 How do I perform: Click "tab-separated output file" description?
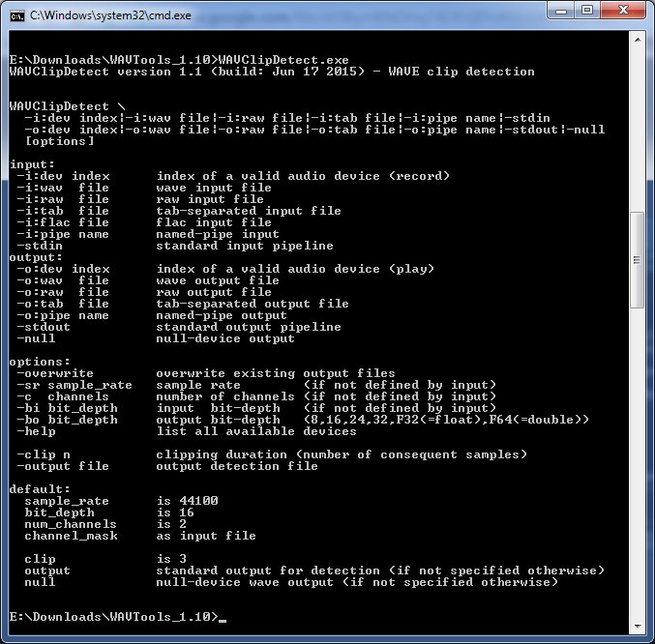[253, 304]
